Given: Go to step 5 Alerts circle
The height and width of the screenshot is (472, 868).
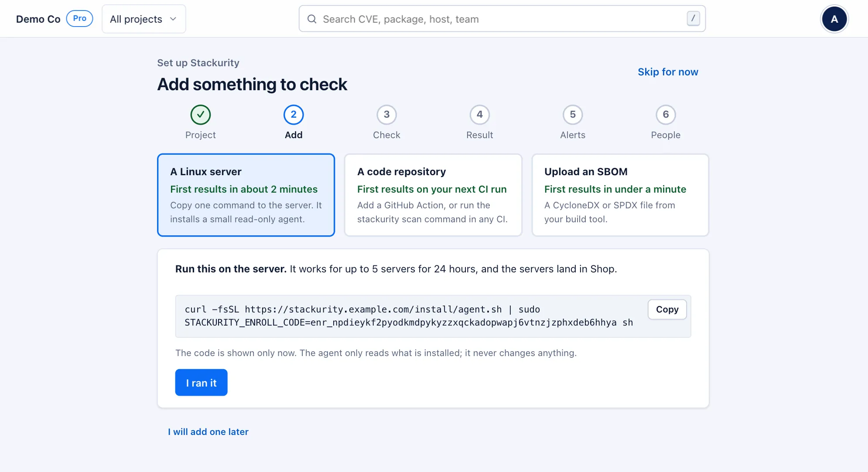Looking at the screenshot, I should [x=573, y=115].
